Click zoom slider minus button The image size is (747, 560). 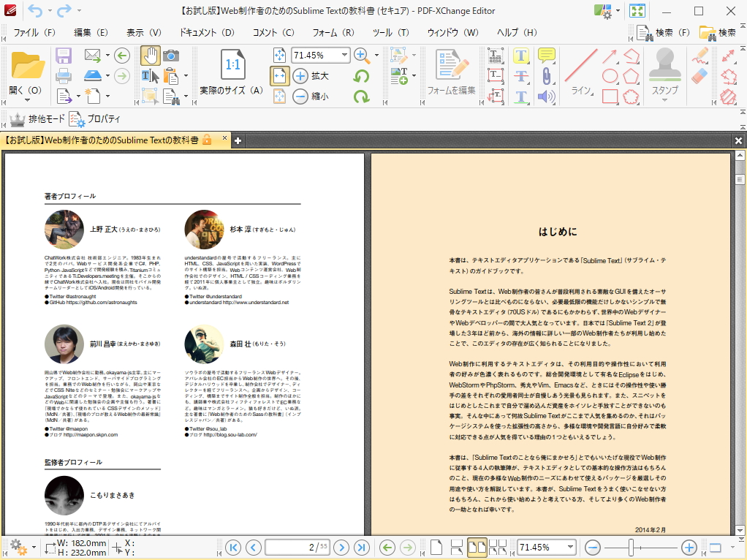(592, 547)
